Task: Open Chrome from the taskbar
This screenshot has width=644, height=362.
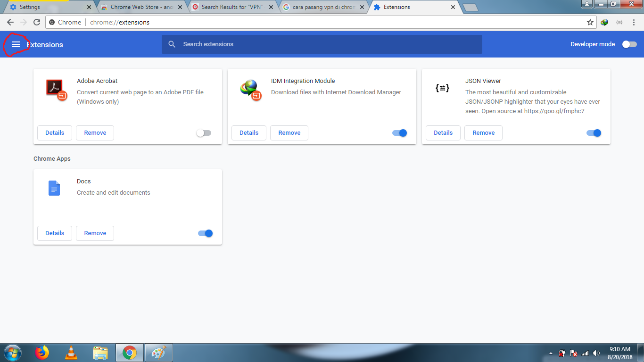Action: (x=129, y=352)
